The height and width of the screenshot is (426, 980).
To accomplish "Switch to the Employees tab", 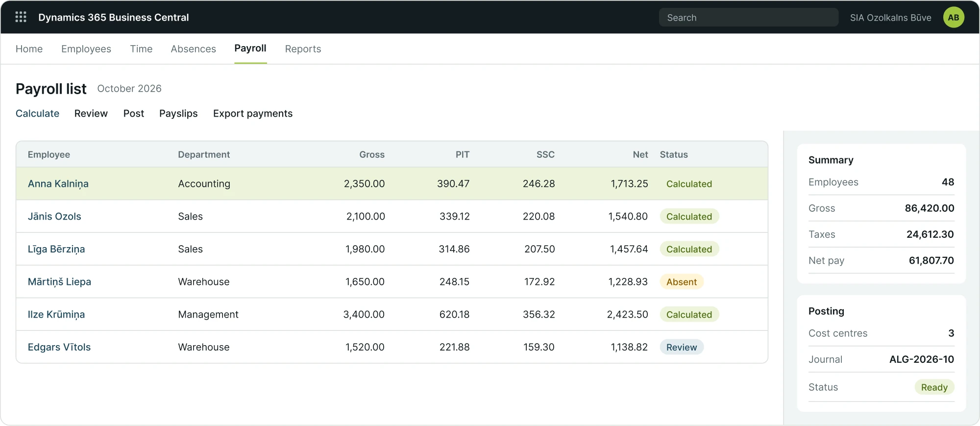I will click(x=86, y=49).
